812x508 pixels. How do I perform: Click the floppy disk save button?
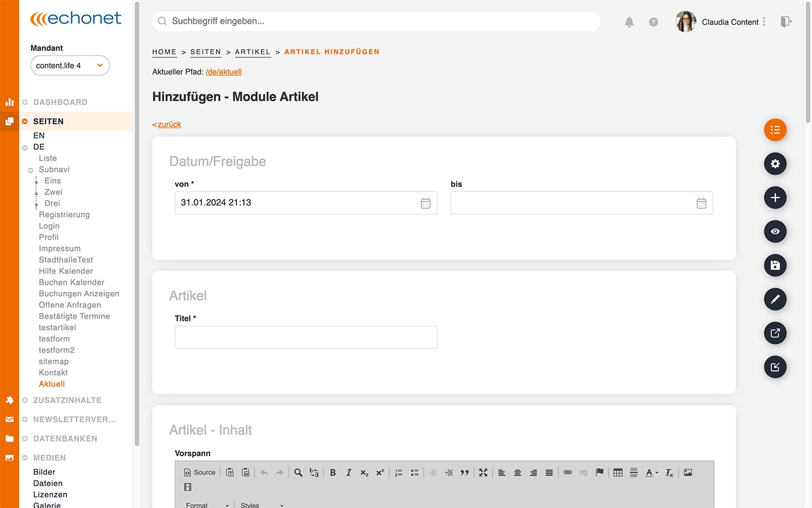pyautogui.click(x=775, y=265)
